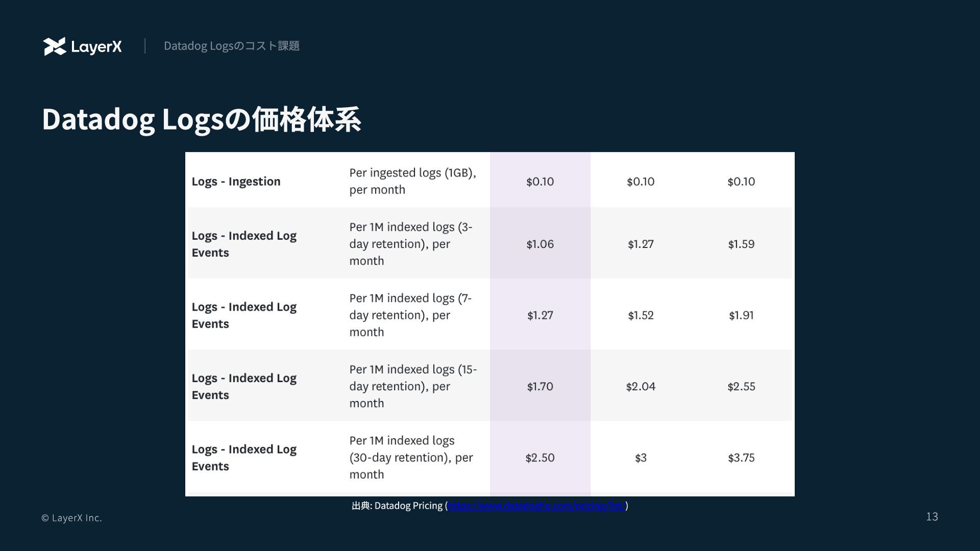Click the © LayerX Inc. footer text
The image size is (980, 551).
(71, 518)
